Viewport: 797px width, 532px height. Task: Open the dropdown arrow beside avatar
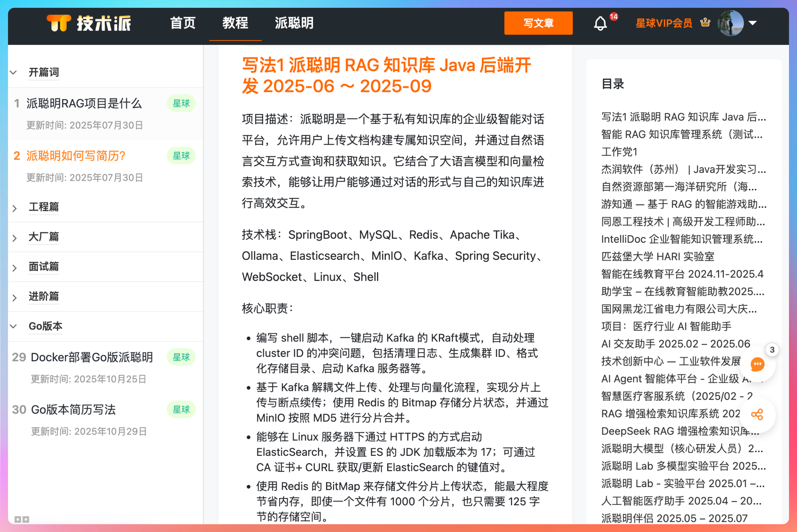pos(752,23)
